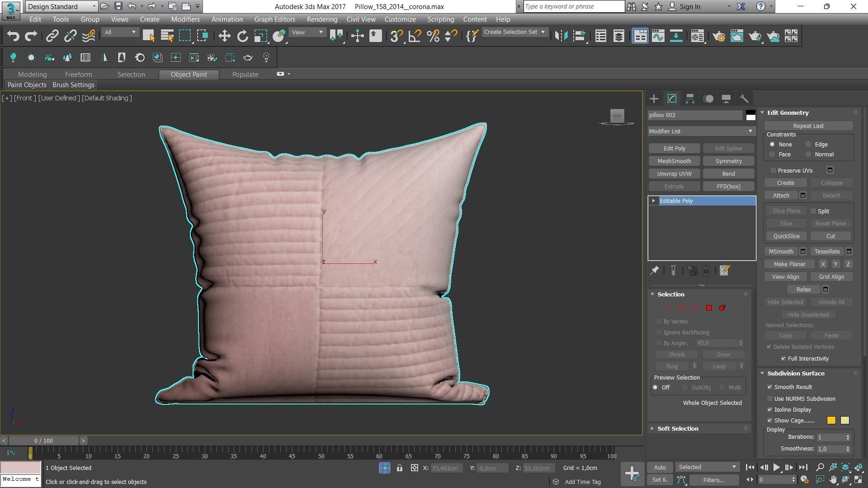Open Configure Modifier Sets icon
This screenshot has height=488, width=868.
click(724, 271)
